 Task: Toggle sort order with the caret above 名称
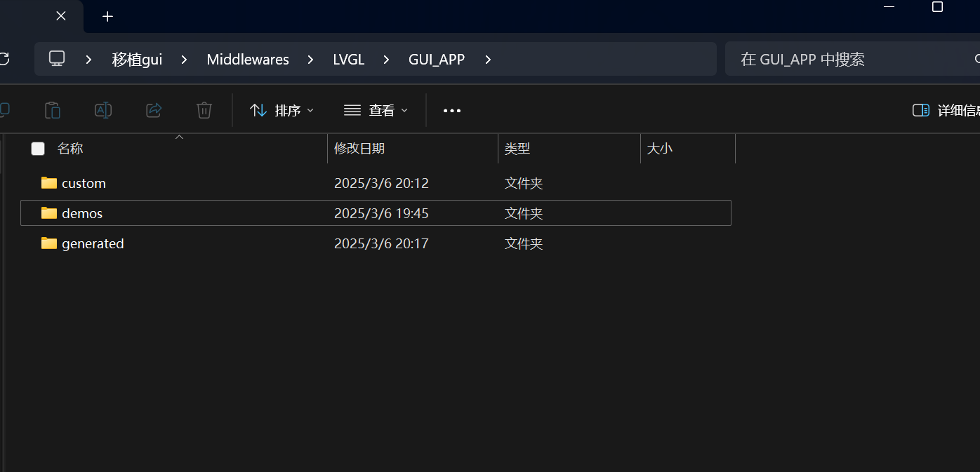179,137
